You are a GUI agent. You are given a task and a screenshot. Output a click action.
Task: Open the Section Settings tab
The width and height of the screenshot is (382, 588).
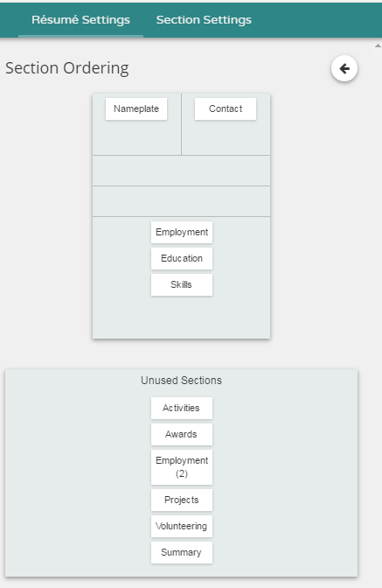pos(204,20)
